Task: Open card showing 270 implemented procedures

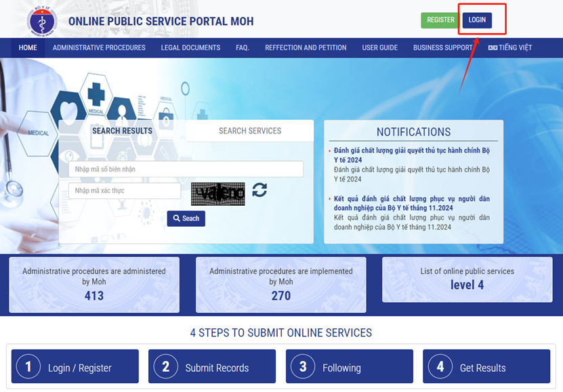Action: (280, 285)
